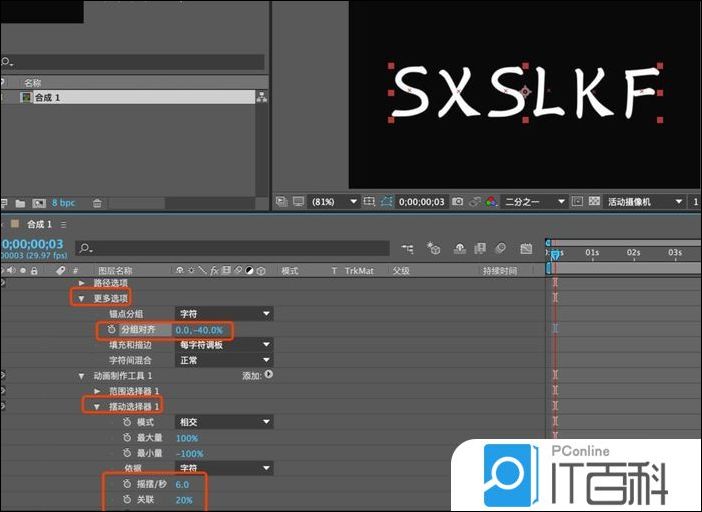Toggle stopwatch for 关联 property

point(127,499)
